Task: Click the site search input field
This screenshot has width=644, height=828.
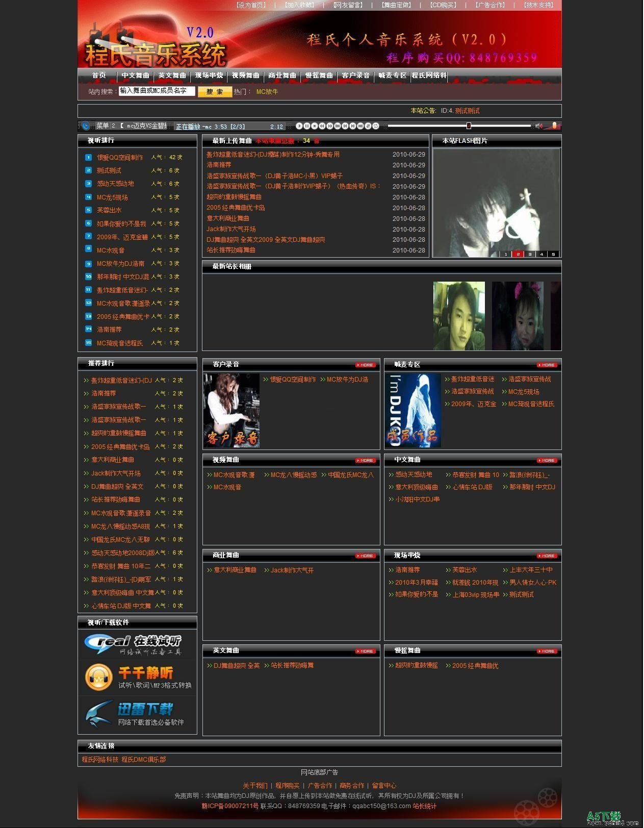Action: [x=157, y=91]
